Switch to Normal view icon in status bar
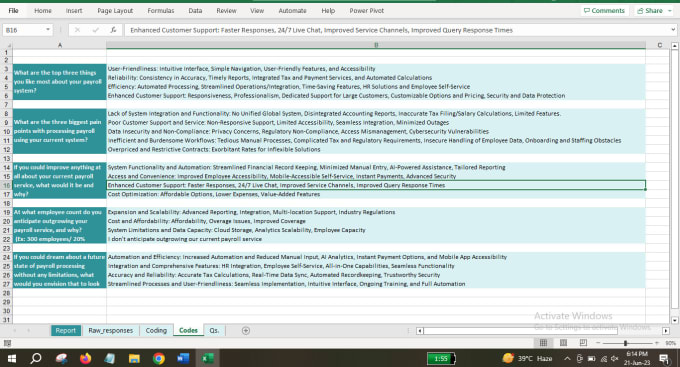Viewport: 680px width, 367px height. (x=543, y=343)
